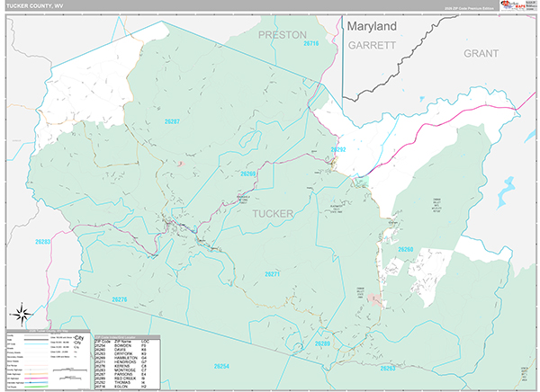Click the pink US highway line sample in legend
This screenshot has height=392, width=540.
(x=36, y=379)
